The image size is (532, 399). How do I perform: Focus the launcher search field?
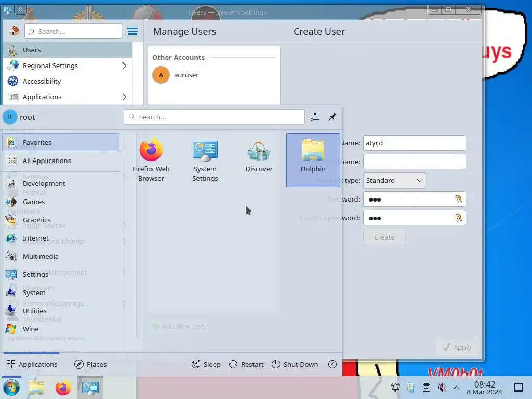pos(214,117)
